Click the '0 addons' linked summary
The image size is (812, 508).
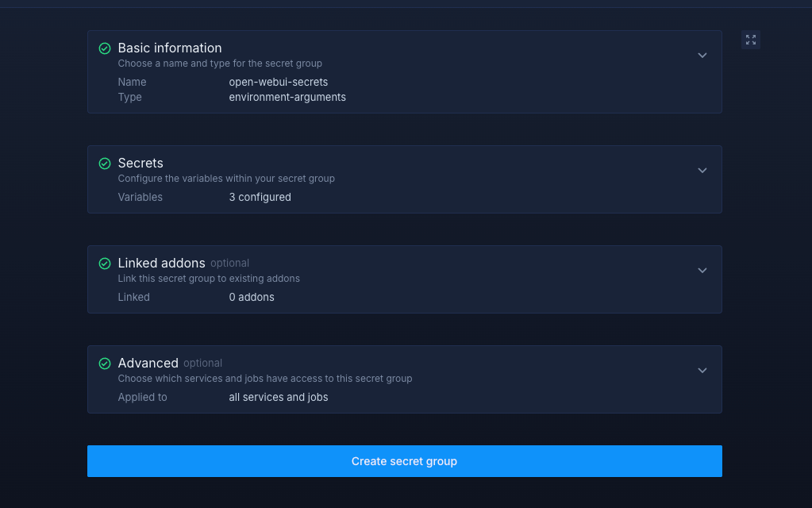point(251,298)
